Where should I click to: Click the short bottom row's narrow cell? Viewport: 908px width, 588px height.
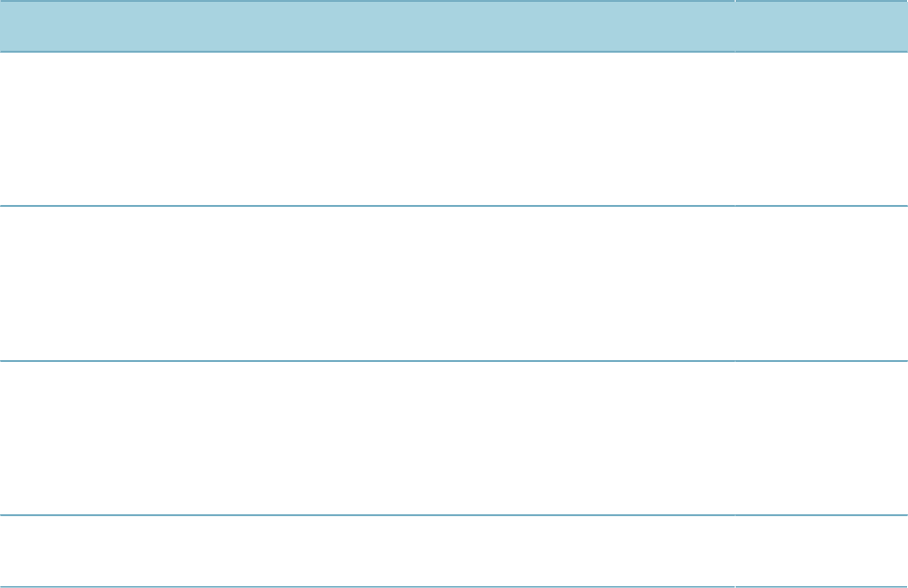[822, 551]
